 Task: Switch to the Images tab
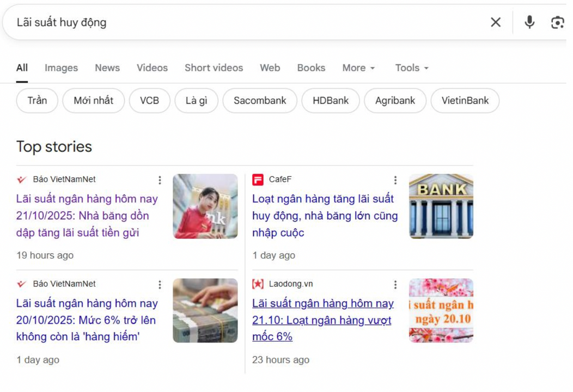click(x=61, y=68)
